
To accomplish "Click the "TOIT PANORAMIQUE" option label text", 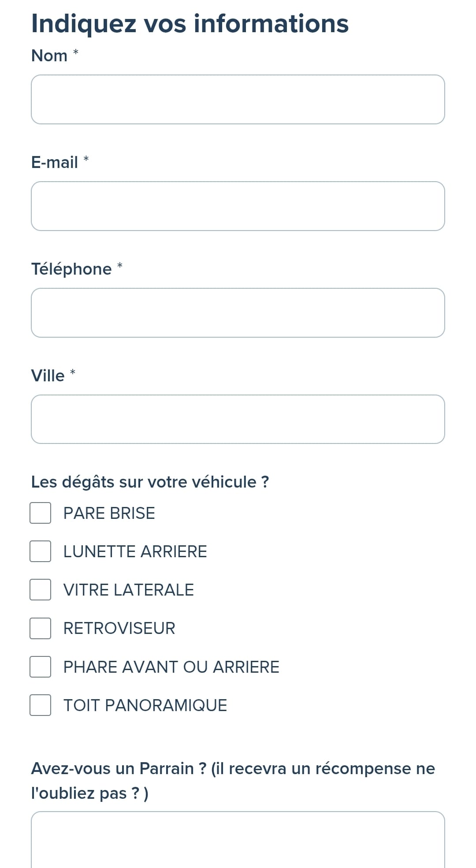I will click(x=145, y=706).
